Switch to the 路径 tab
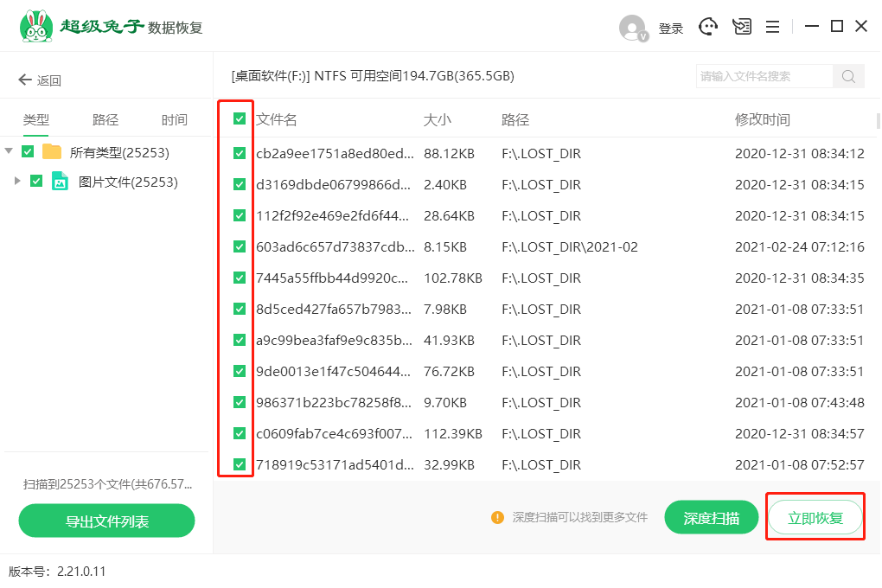 coord(105,120)
